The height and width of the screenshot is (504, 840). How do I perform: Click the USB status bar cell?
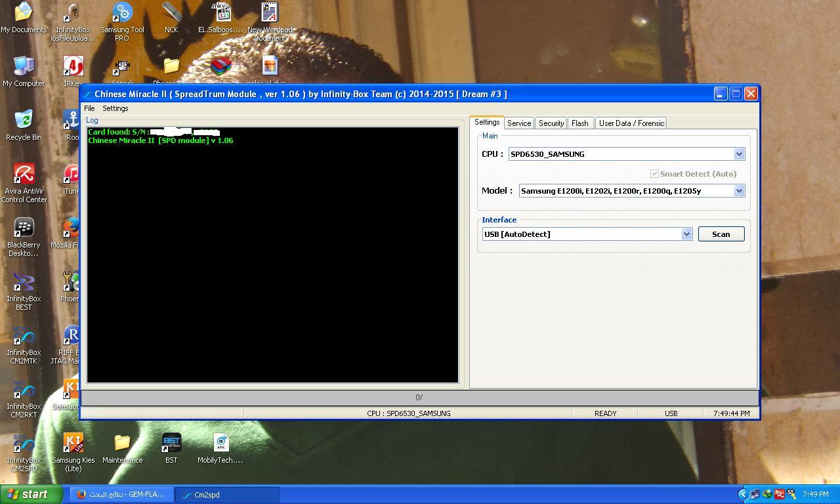point(671,413)
